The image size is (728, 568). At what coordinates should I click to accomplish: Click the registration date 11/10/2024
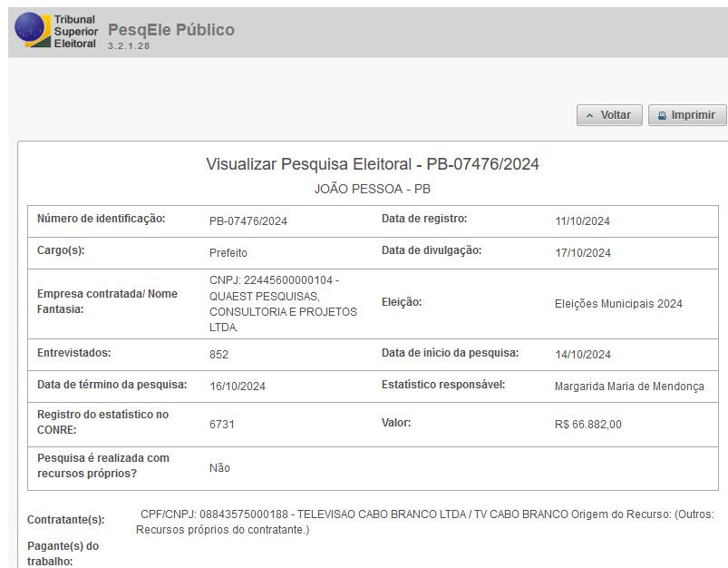pos(582,221)
